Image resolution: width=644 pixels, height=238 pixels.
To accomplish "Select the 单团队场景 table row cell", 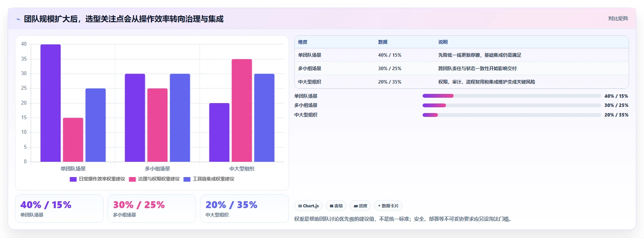I will click(310, 55).
